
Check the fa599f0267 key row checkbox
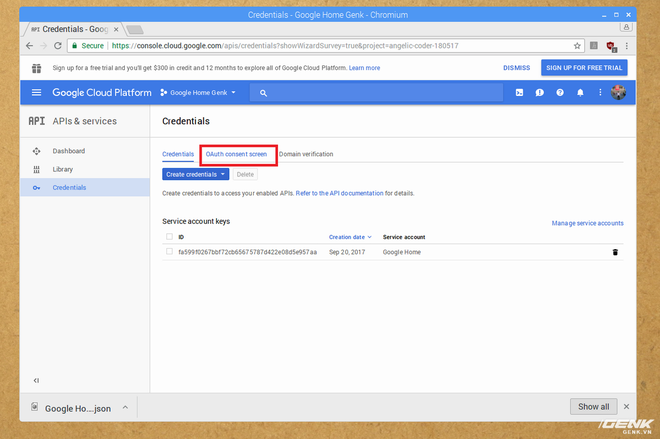pos(169,252)
